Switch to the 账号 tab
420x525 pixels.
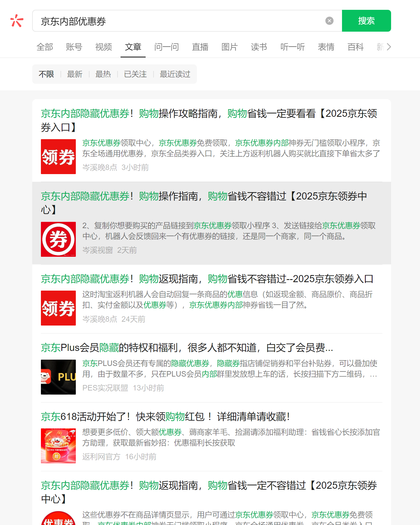[74, 47]
